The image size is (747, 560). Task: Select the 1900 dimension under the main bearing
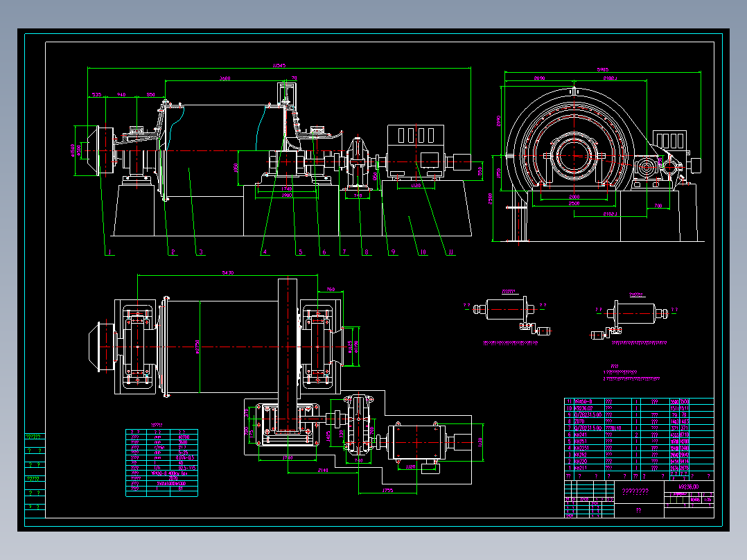coord(286,195)
